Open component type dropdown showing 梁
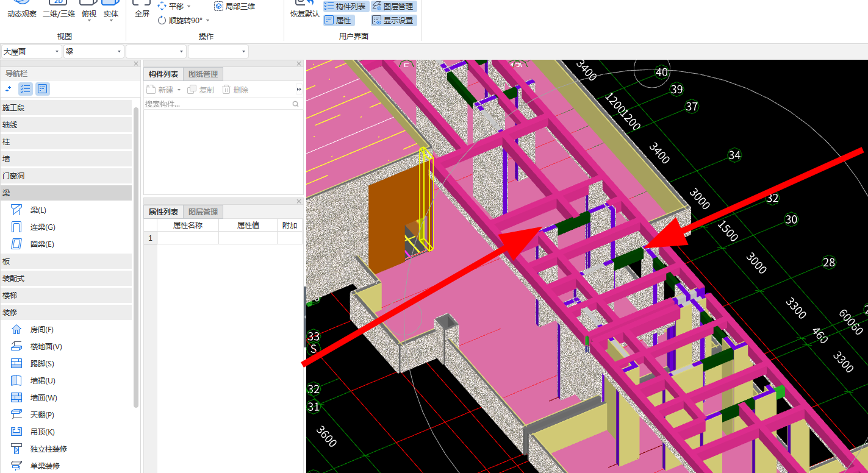 [x=93, y=52]
